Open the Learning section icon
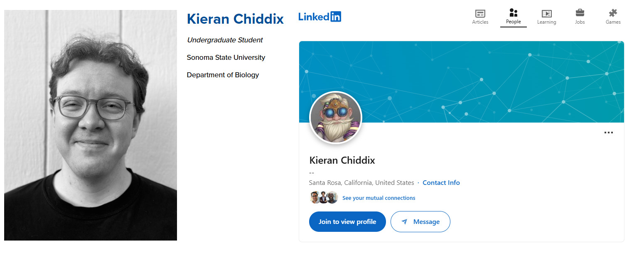 click(x=546, y=17)
